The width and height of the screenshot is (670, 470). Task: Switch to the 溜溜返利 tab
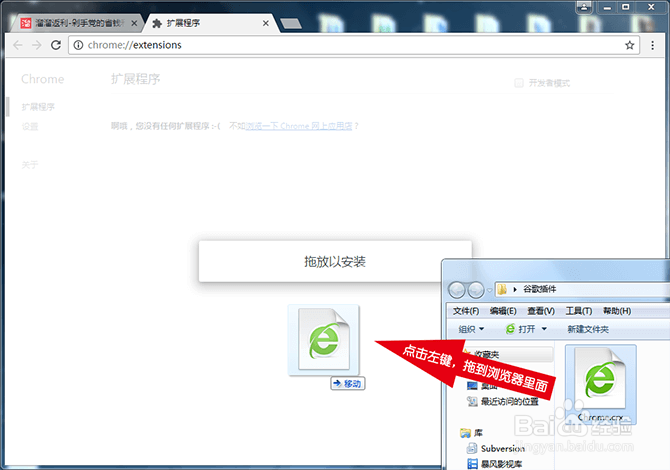coord(79,23)
